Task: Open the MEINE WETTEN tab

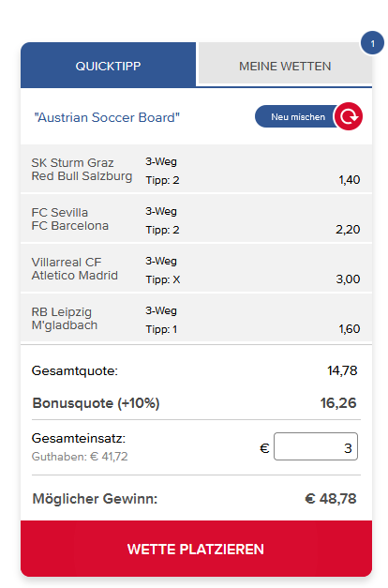Action: click(x=285, y=64)
